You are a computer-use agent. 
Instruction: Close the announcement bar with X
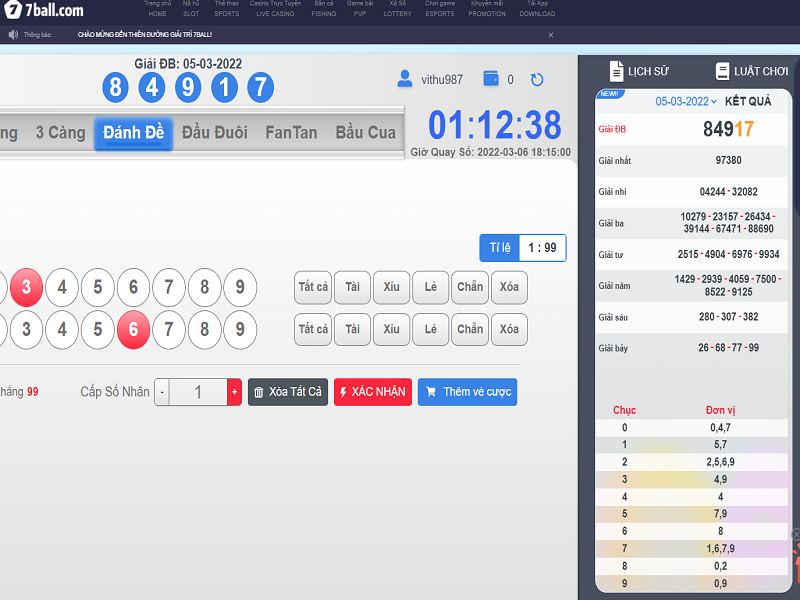pos(551,35)
